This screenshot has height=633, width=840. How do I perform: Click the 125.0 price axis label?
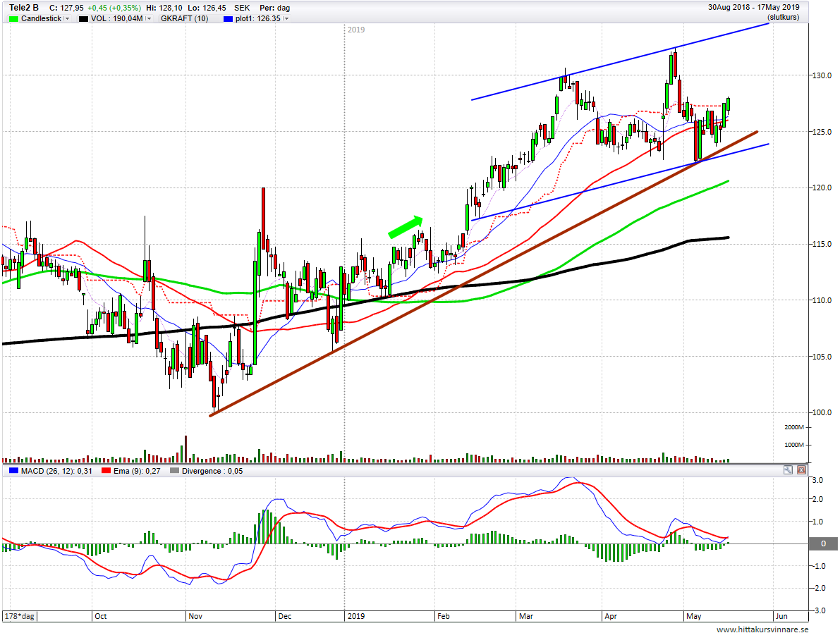822,132
